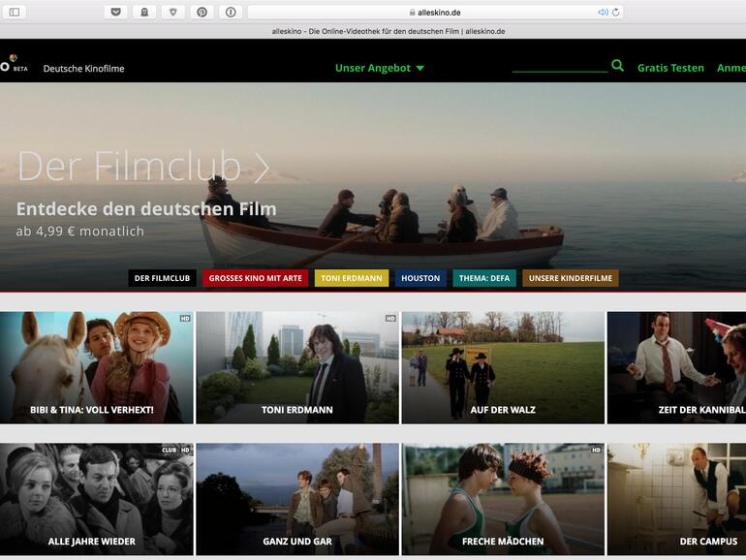Click the Anmelden link

click(731, 68)
